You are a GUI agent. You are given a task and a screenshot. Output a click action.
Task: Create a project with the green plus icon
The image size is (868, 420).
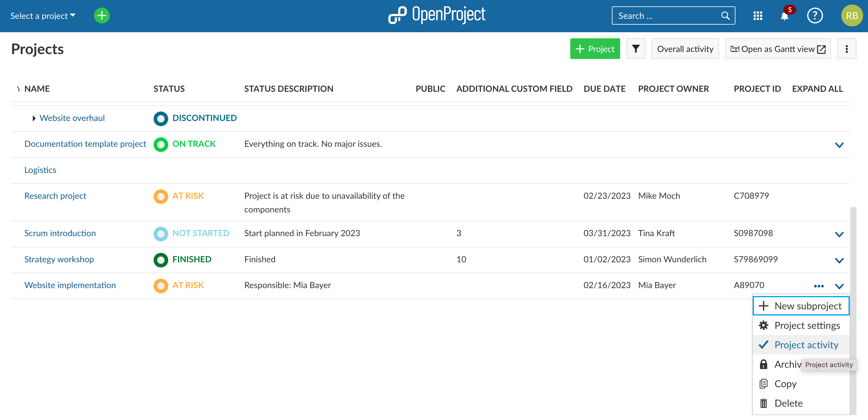101,15
